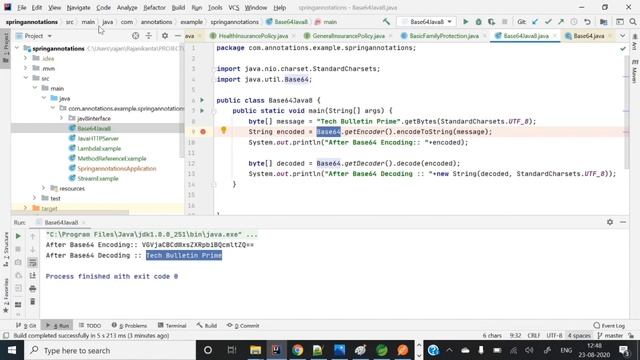640x360 pixels.
Task: Click the run gutter arrow beside class Base64Java8
Action: click(x=202, y=100)
